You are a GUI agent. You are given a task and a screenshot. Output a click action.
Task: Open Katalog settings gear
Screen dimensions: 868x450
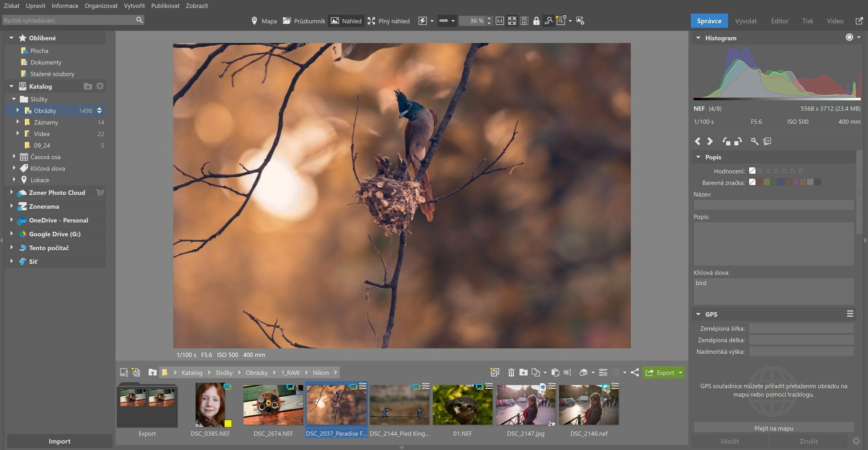[100, 86]
